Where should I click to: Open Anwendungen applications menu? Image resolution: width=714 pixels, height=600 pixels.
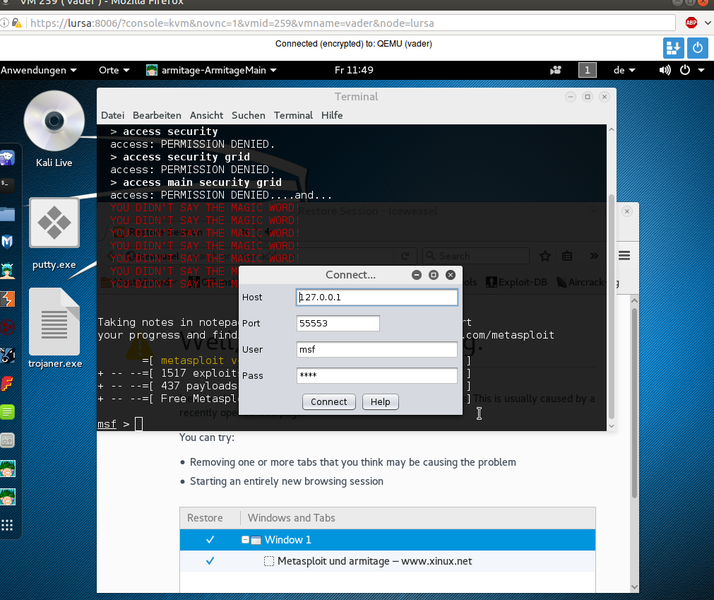(x=38, y=70)
